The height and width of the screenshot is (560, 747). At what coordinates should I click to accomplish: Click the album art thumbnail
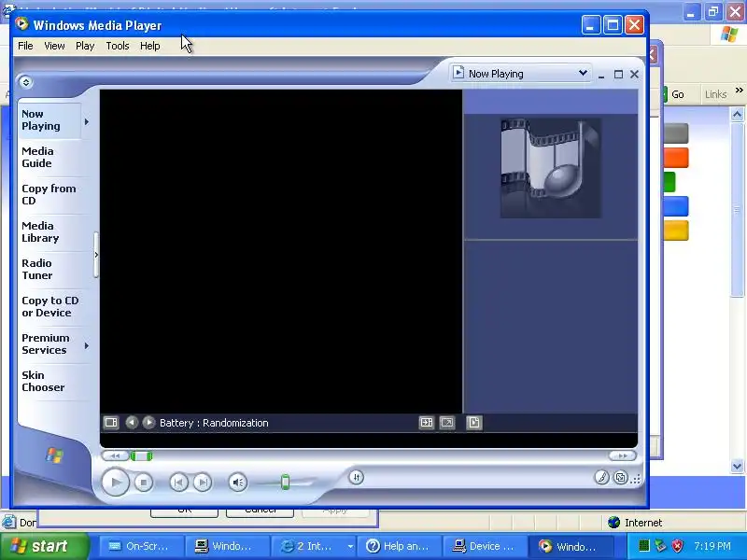[x=550, y=168]
